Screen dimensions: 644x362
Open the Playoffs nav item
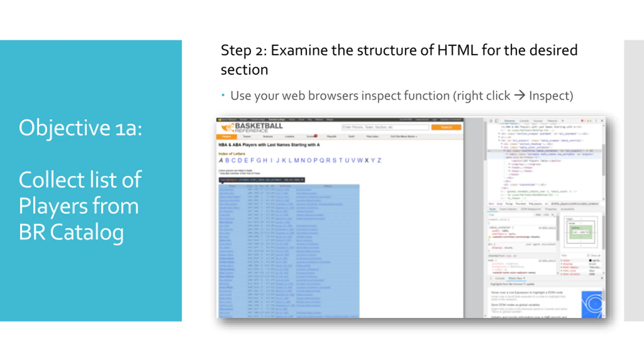pyautogui.click(x=332, y=137)
